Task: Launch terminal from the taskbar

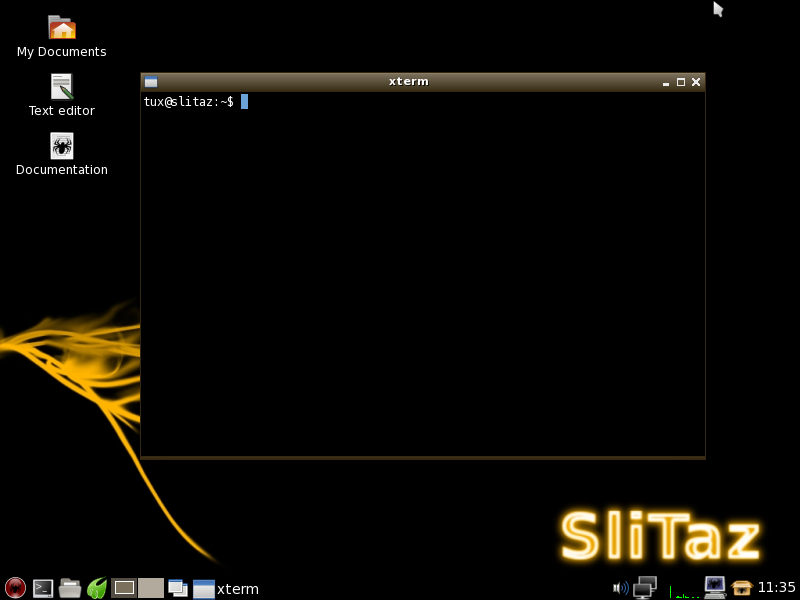Action: [x=43, y=588]
